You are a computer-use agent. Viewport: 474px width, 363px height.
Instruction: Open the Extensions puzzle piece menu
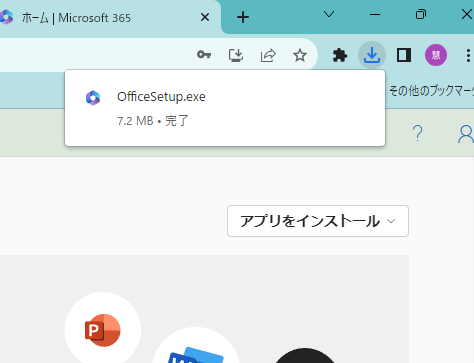[340, 55]
